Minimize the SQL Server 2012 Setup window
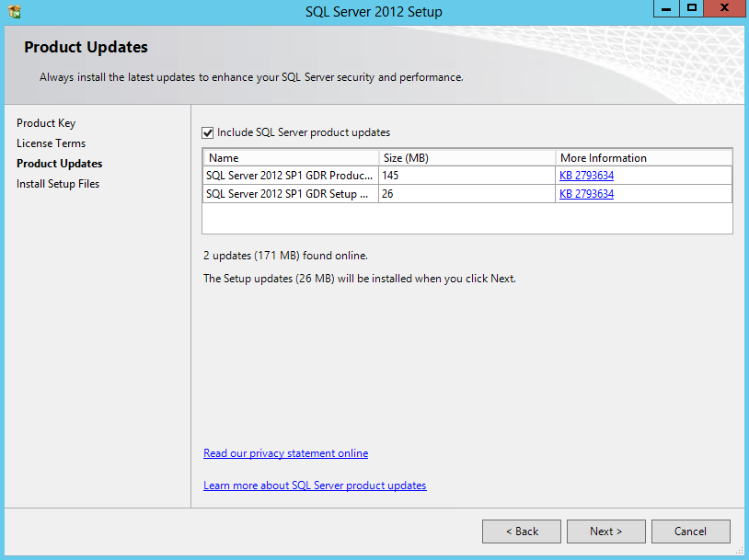This screenshot has width=749, height=560. coord(666,8)
